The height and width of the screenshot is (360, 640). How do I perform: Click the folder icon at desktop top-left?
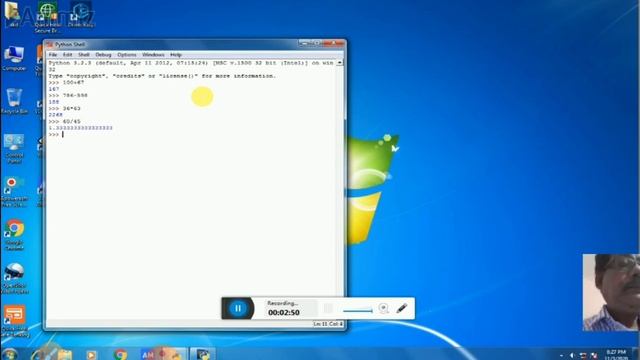click(12, 14)
